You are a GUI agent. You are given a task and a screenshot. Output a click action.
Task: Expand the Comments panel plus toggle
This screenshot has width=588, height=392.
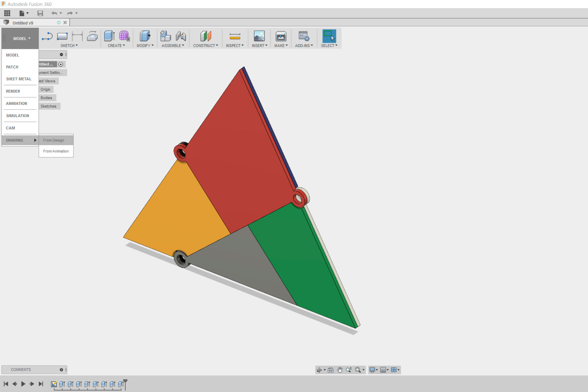(61, 370)
